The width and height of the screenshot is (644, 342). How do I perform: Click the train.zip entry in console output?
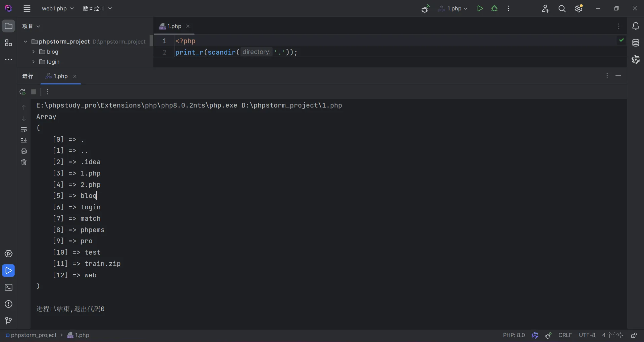[x=102, y=264]
